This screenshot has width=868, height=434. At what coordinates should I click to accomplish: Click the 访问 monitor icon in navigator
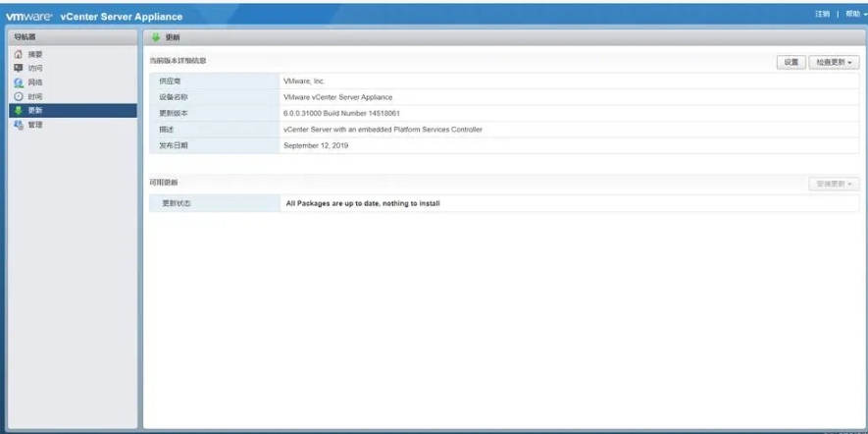point(19,68)
